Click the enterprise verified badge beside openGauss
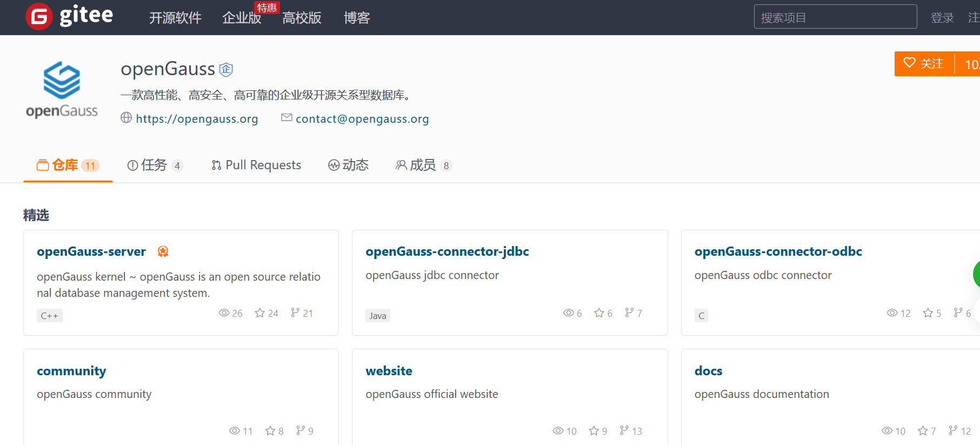 pyautogui.click(x=226, y=69)
